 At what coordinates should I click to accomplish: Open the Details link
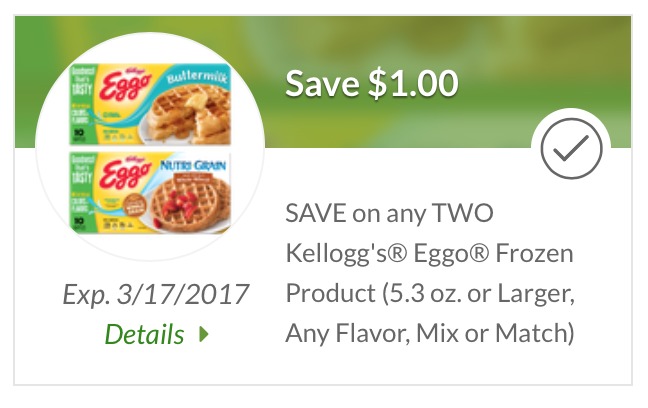[146, 334]
